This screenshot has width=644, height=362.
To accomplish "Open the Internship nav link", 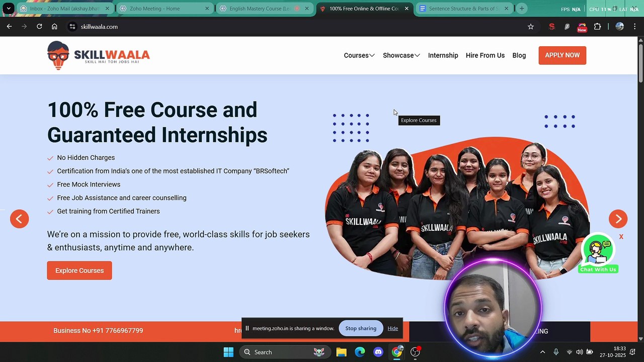I will [443, 55].
